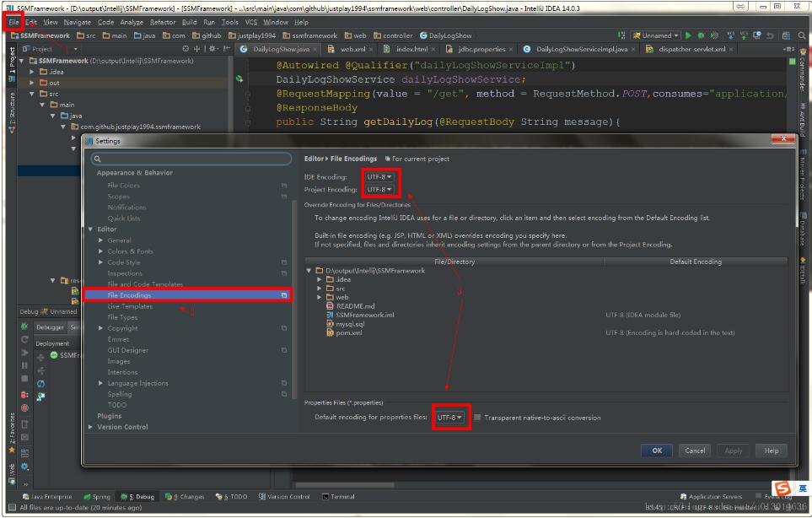Switch to the Spring tool window

pyautogui.click(x=101, y=497)
